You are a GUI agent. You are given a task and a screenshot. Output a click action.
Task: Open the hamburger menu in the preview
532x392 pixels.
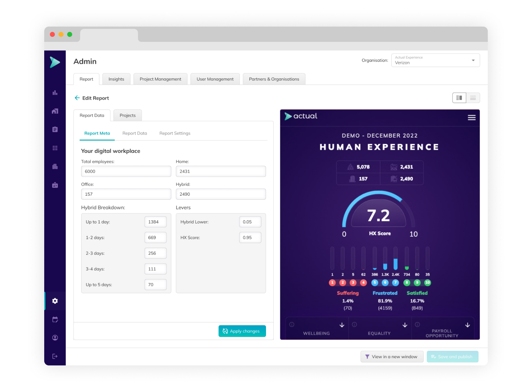tap(471, 118)
